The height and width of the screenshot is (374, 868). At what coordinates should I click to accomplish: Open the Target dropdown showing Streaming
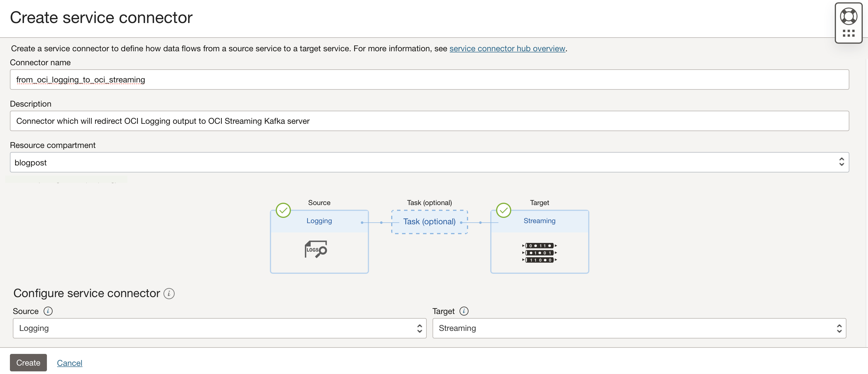point(639,328)
